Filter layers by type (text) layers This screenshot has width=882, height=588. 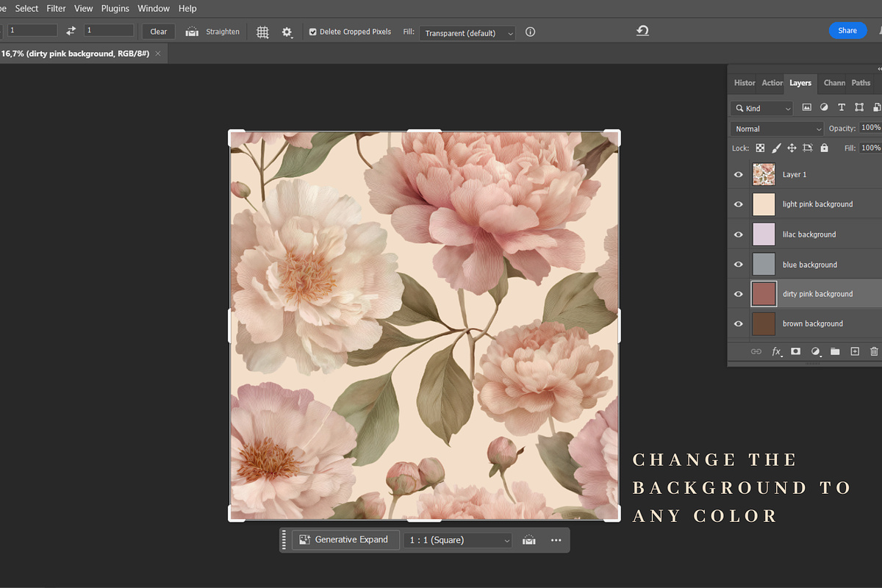click(842, 107)
